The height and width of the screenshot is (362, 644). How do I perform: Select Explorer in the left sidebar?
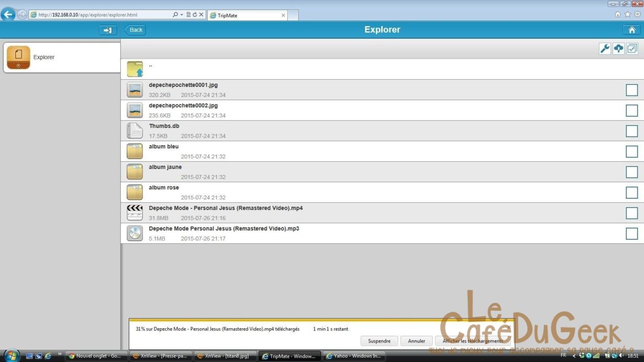pyautogui.click(x=62, y=57)
